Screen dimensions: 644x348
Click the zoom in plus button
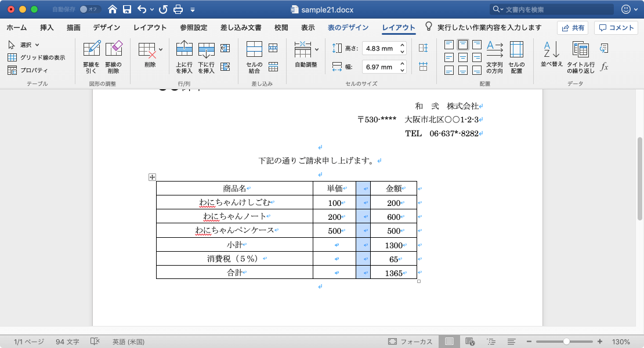click(x=600, y=342)
